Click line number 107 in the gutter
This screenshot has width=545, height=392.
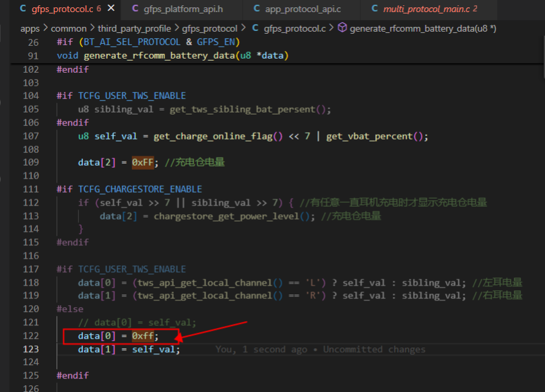[31, 136]
